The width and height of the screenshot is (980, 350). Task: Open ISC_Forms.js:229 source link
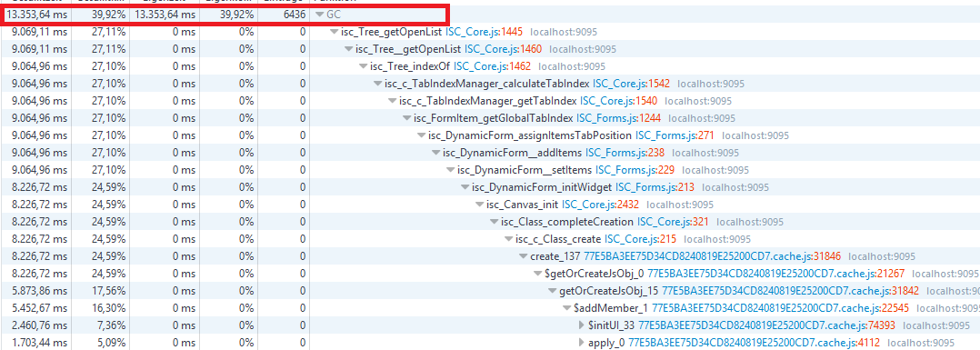point(635,170)
